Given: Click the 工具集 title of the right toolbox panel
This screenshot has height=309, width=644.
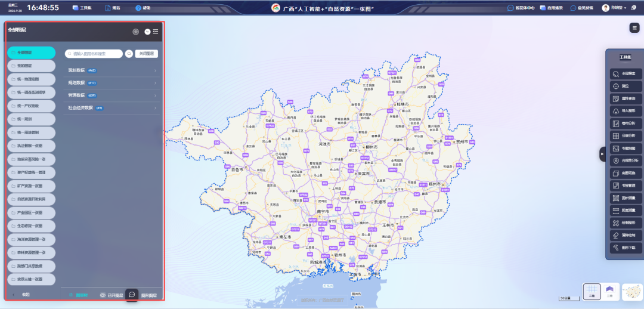Looking at the screenshot, I should [626, 57].
